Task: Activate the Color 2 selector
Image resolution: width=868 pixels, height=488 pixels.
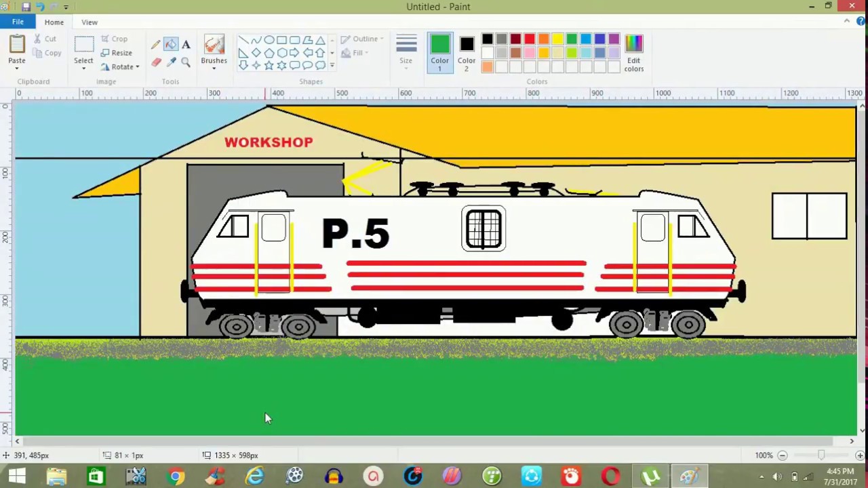Action: pyautogui.click(x=467, y=53)
